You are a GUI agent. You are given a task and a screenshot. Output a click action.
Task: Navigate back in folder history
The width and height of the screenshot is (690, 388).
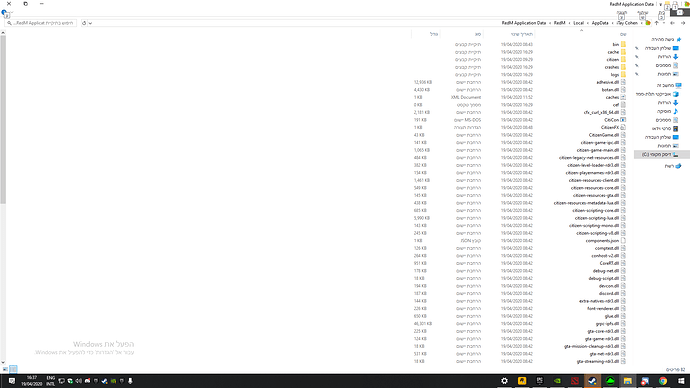683,23
